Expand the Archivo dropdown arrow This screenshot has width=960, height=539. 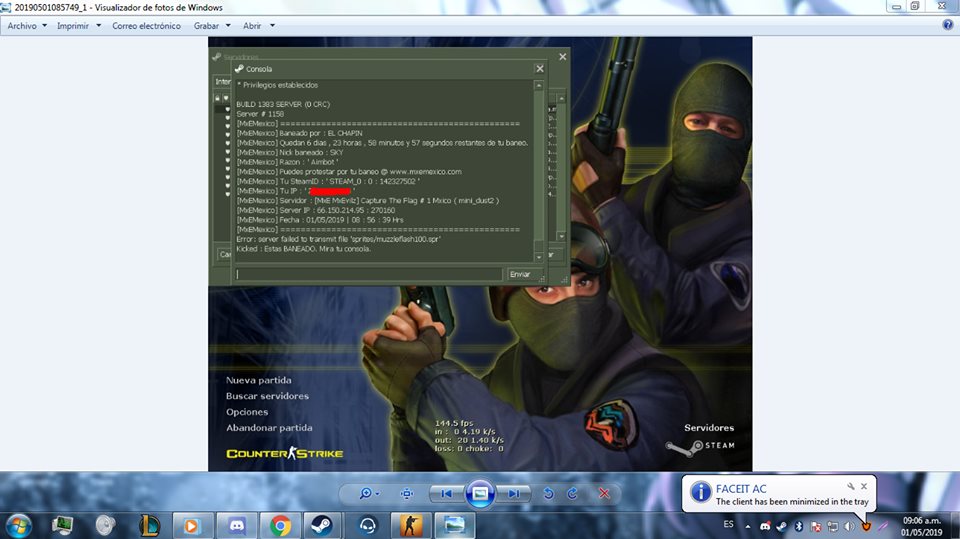44,26
